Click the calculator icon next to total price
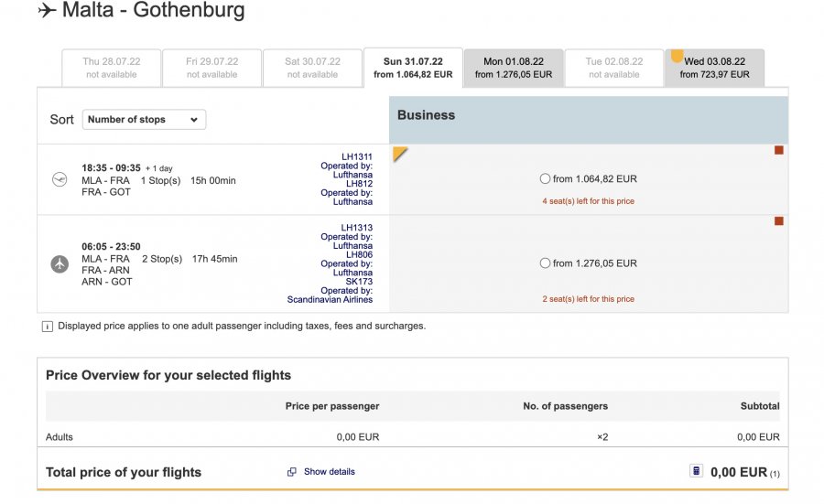Screen dimensions: 824x504 tap(696, 471)
